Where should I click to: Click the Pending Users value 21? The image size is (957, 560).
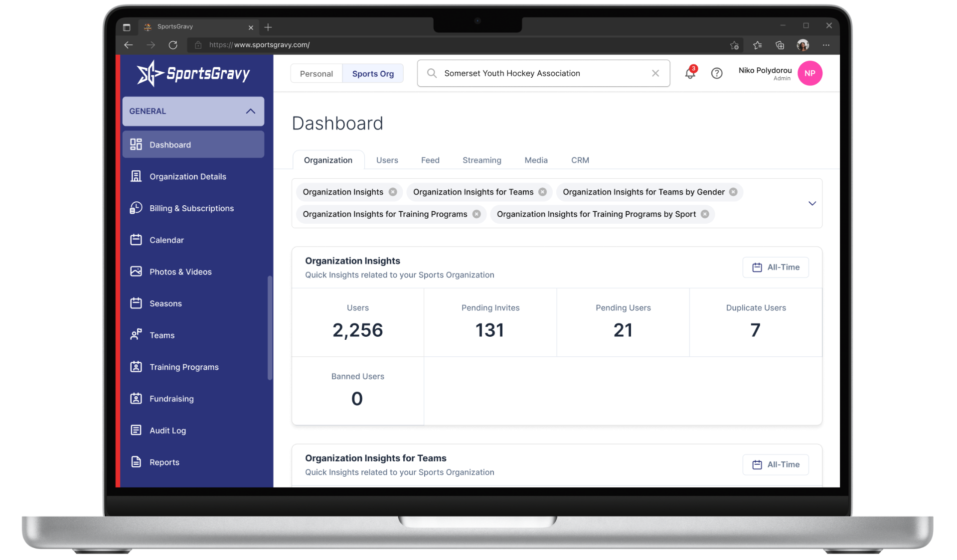[623, 330]
